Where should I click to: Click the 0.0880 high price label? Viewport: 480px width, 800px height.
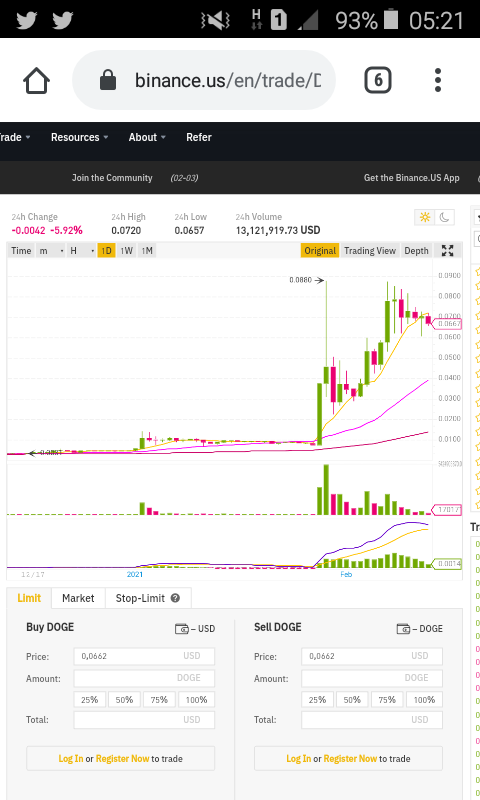(300, 280)
